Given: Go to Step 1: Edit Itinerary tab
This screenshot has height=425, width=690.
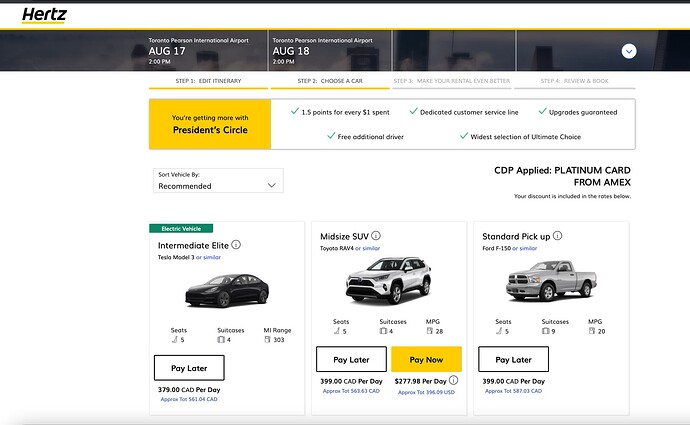Looking at the screenshot, I should (208, 81).
